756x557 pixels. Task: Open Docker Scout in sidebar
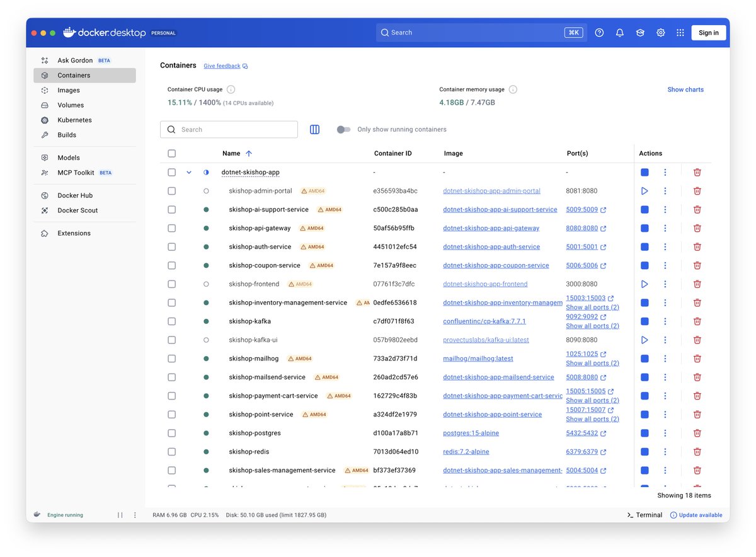(x=84, y=210)
